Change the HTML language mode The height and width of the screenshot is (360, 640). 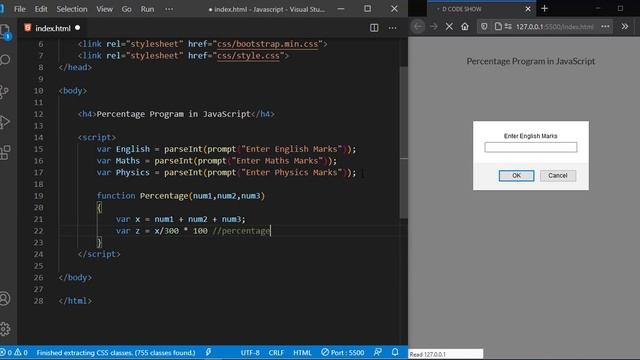(302, 353)
